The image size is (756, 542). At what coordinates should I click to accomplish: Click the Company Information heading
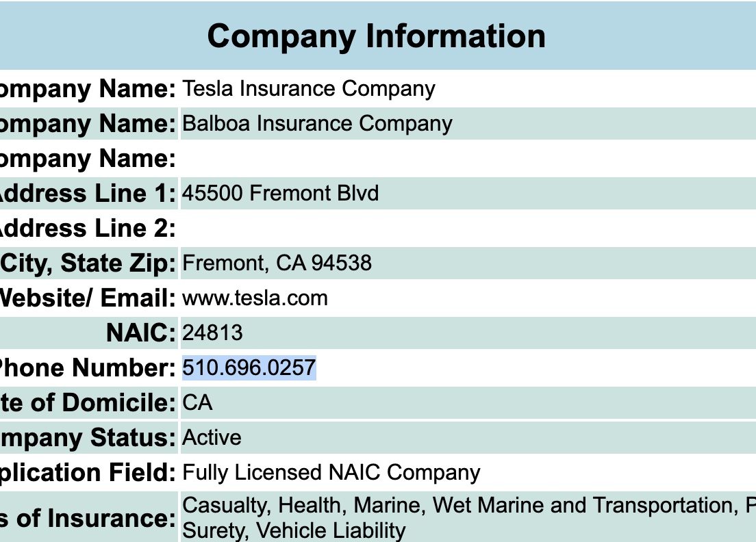376,36
